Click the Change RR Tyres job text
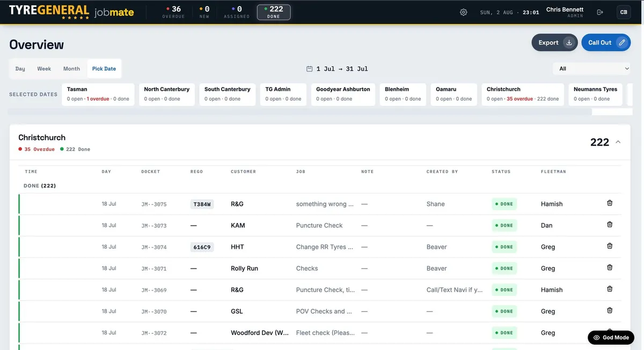This screenshot has width=644, height=350. 325,247
